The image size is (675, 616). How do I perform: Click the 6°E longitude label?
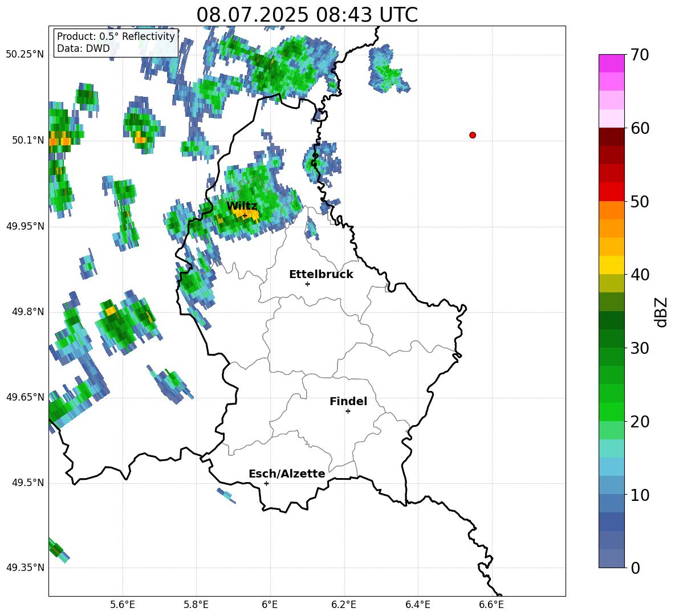(270, 605)
